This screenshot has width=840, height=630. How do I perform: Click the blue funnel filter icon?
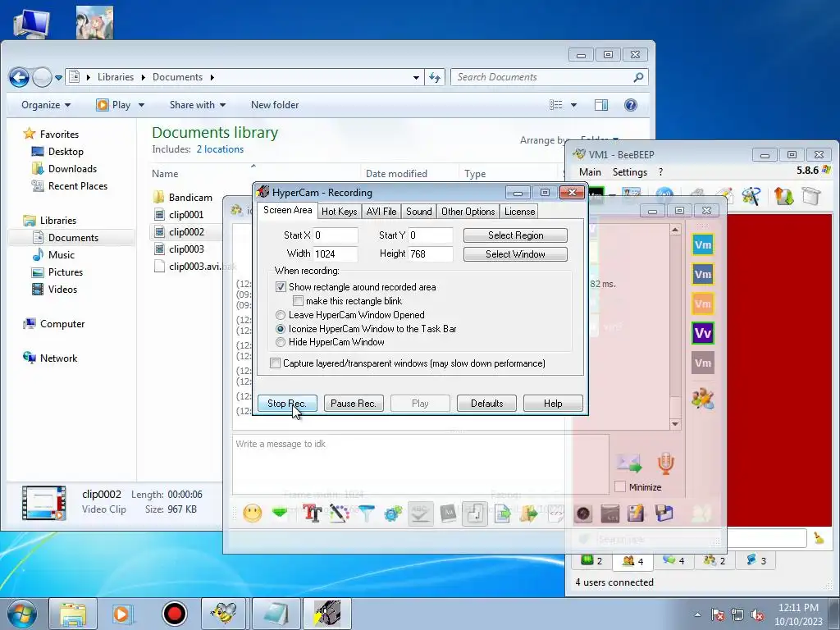coord(367,514)
